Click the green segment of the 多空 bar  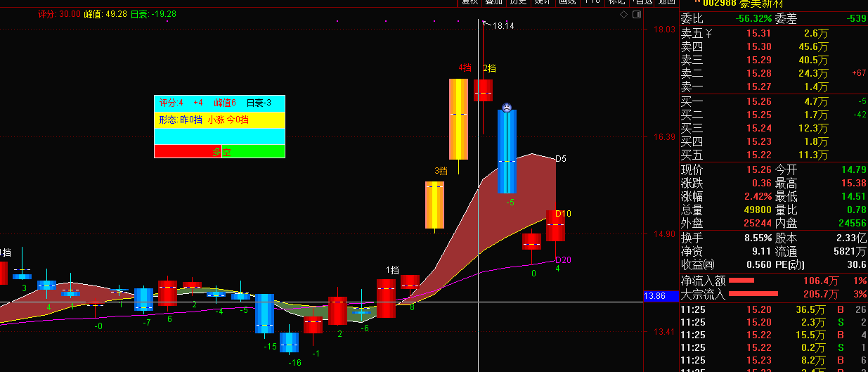[254, 150]
